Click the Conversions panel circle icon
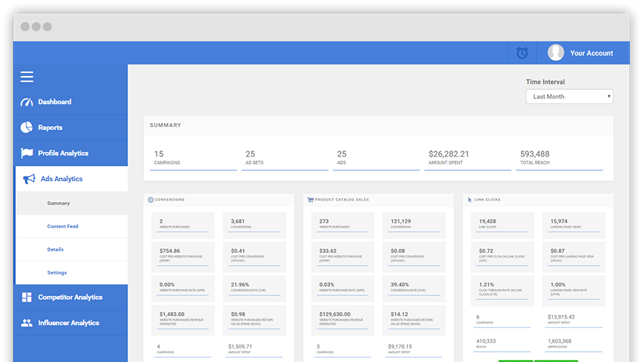 [x=151, y=200]
